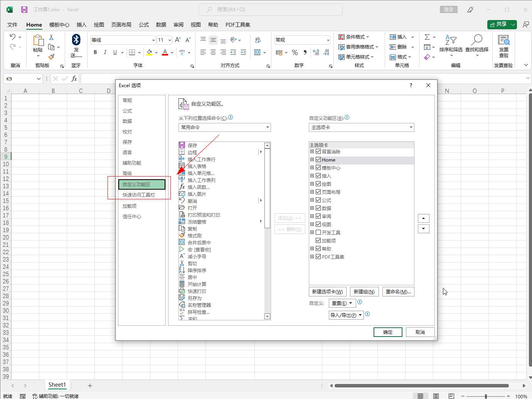The width and height of the screenshot is (532, 399).
Task: Click the percent style icon
Action: click(x=295, y=52)
